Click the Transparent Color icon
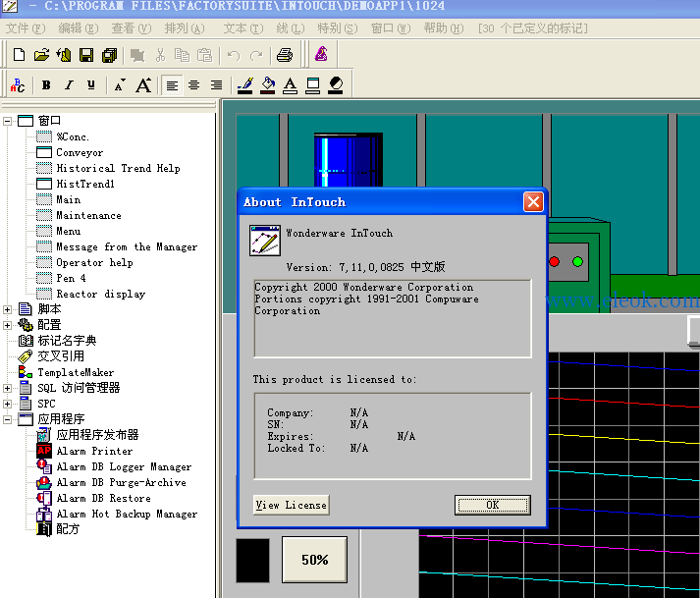The width and height of the screenshot is (700, 598). pyautogui.click(x=335, y=84)
